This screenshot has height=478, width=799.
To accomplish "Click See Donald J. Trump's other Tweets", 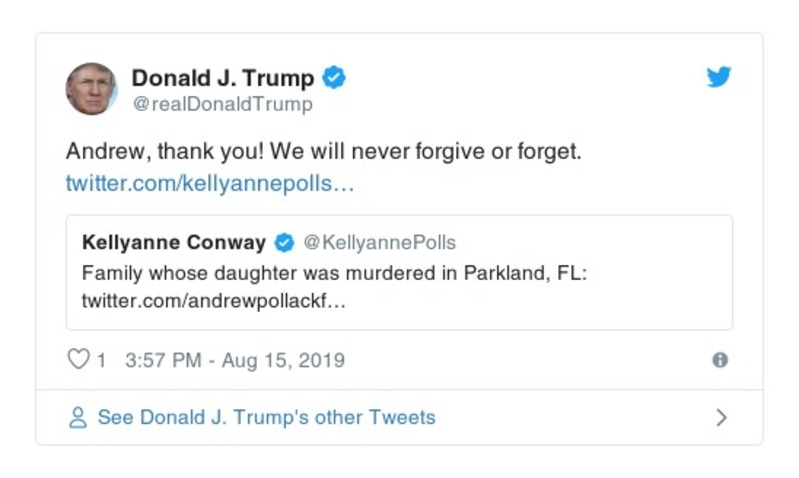I will (x=266, y=418).
